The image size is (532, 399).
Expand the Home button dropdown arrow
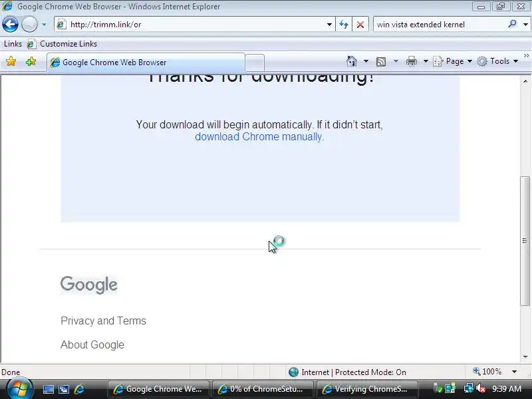tap(366, 61)
